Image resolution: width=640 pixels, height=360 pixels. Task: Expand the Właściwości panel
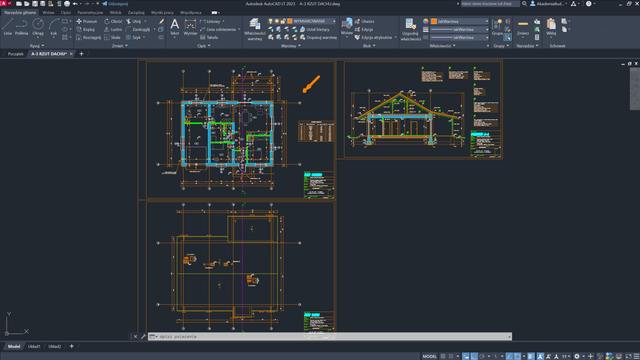pos(442,46)
